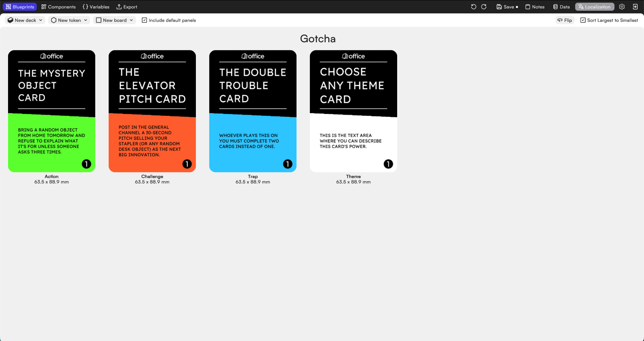
Task: Select the Action card blueprint thumbnail
Action: point(52,111)
